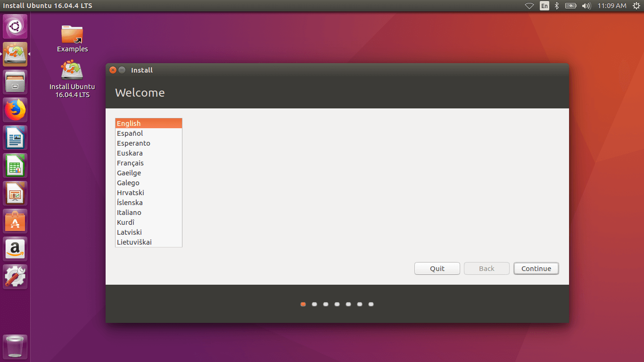Open System Settings from the launcher
The image size is (644, 362).
[15, 276]
